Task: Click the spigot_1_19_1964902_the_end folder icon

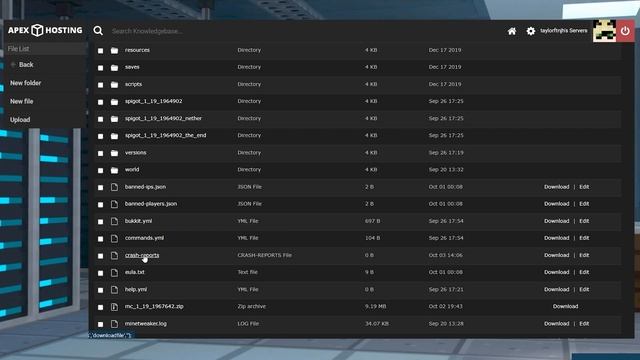Action: point(114,136)
